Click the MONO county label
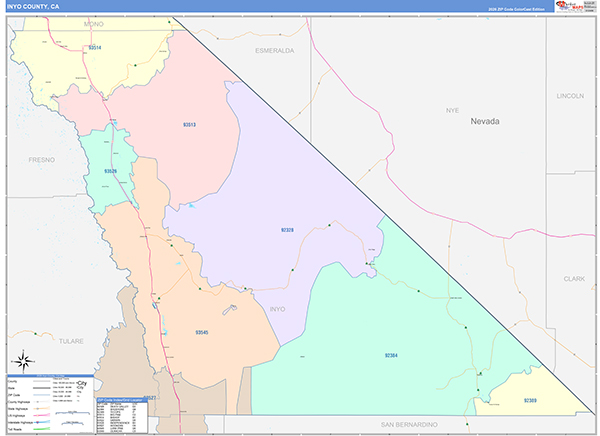 pyautogui.click(x=94, y=24)
